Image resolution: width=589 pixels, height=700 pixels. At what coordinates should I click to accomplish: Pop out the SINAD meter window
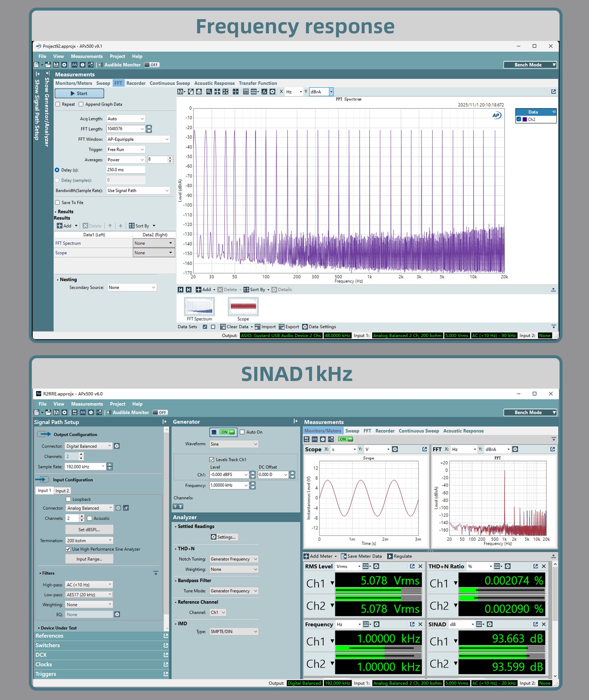pyautogui.click(x=536, y=624)
